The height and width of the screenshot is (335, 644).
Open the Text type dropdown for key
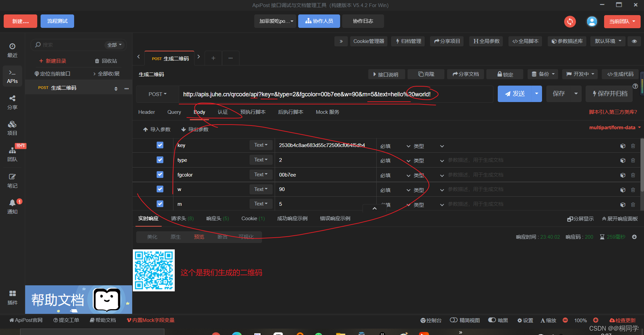click(x=261, y=145)
